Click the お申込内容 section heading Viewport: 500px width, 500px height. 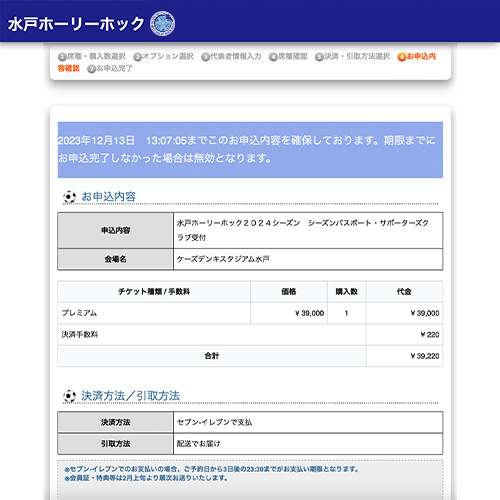click(x=109, y=196)
